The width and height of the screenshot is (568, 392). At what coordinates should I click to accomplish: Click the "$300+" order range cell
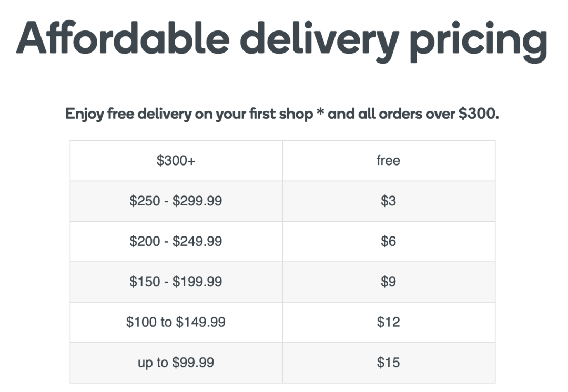coord(176,161)
